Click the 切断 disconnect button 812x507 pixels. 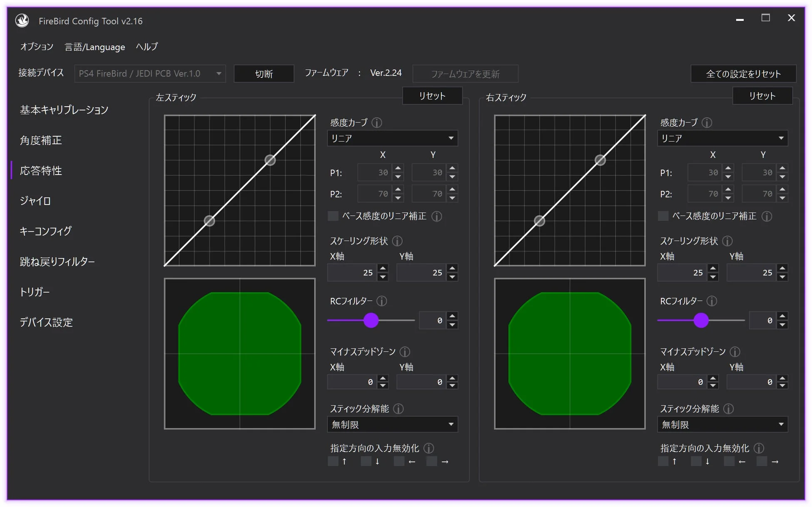(264, 73)
